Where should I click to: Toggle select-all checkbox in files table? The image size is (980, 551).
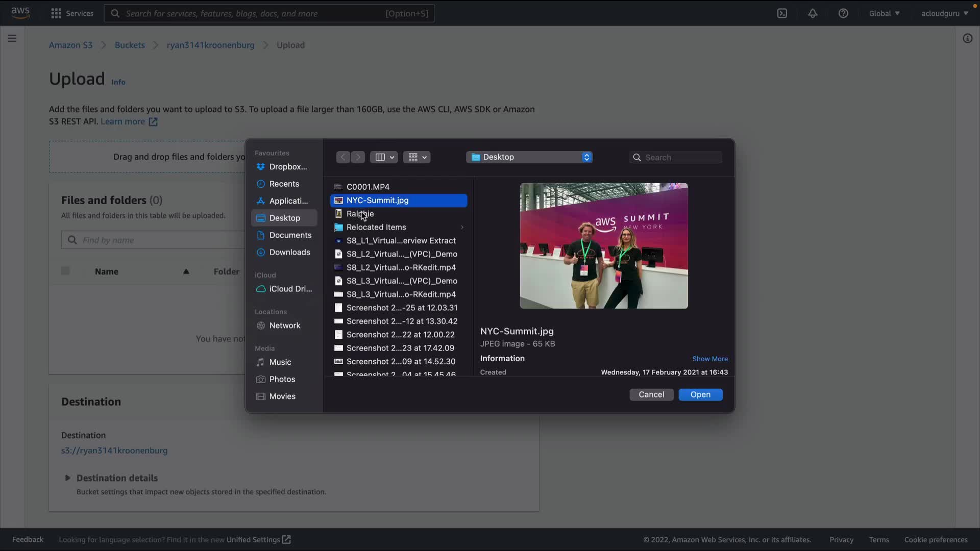click(65, 271)
